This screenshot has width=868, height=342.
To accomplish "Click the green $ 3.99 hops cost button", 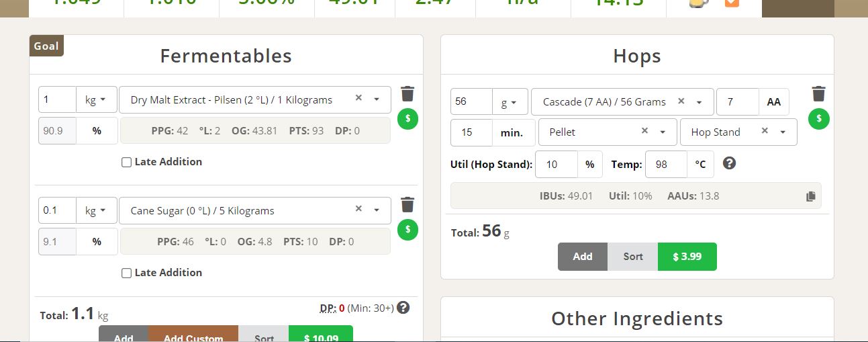I will click(687, 257).
